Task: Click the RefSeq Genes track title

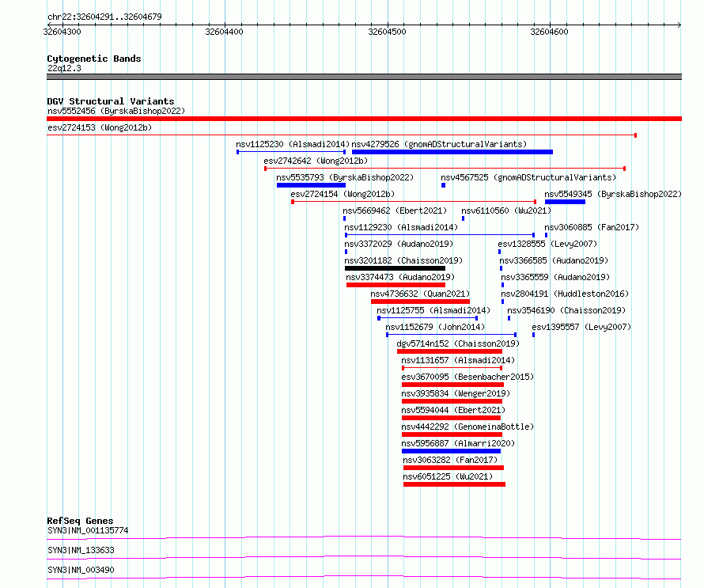Action: coord(80,521)
